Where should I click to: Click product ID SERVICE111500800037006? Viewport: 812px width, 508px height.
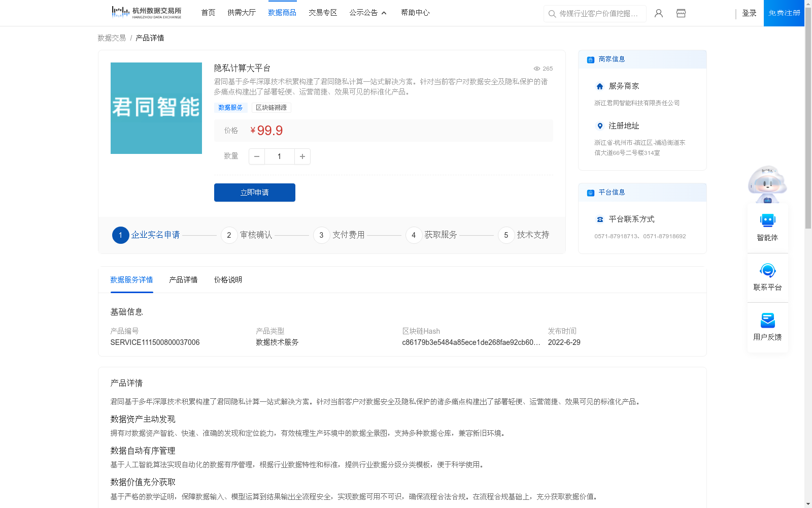(155, 342)
